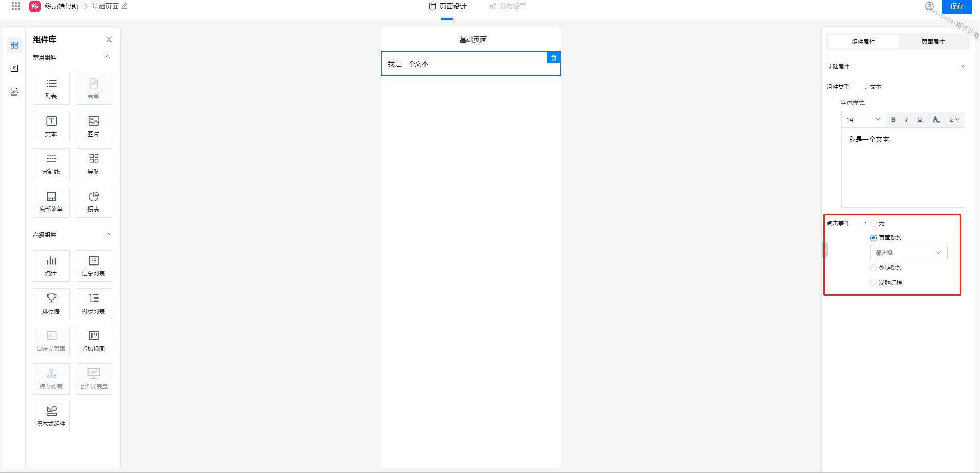Viewport: 980px width, 474px height.
Task: Pick the 分割线 divider component
Action: 51,164
